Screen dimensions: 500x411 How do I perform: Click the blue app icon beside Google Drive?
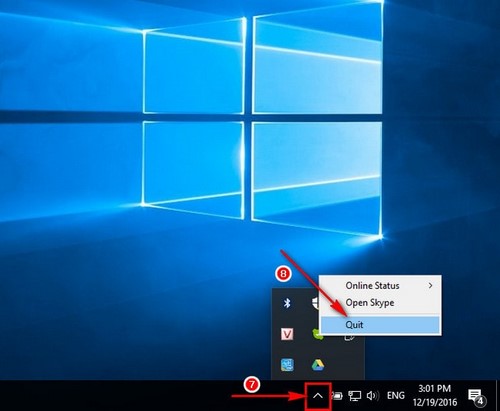pyautogui.click(x=287, y=365)
